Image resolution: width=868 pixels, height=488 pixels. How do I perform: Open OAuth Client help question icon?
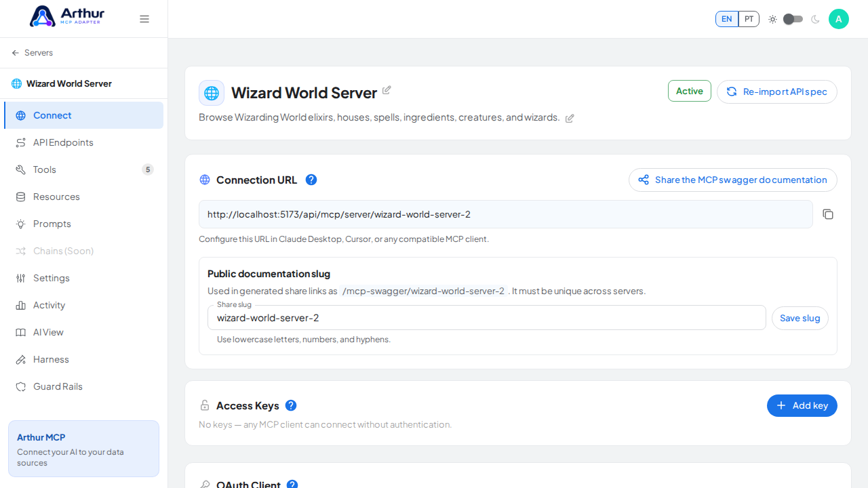click(292, 485)
